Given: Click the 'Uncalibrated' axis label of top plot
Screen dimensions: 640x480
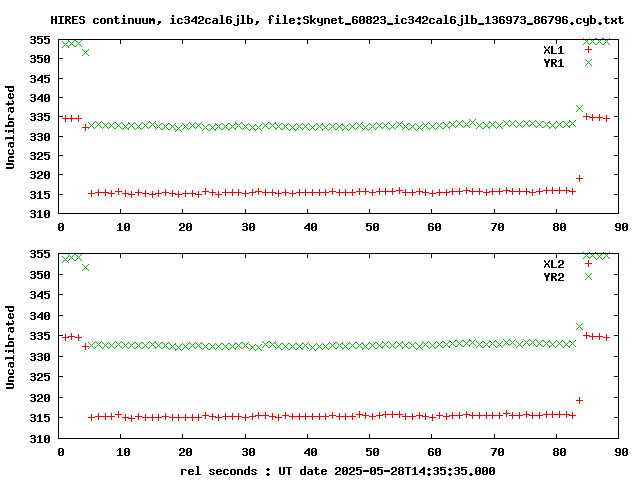Looking at the screenshot, I should coord(10,127).
